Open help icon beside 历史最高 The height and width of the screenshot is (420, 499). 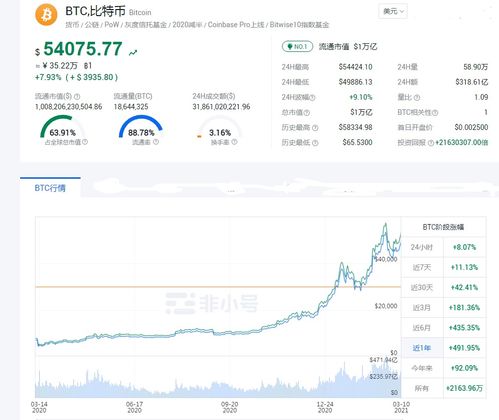tap(315, 128)
